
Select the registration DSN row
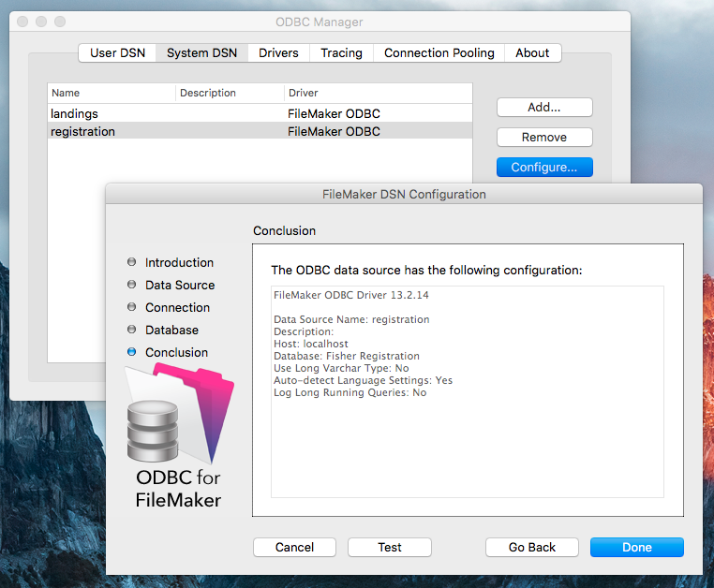260,131
